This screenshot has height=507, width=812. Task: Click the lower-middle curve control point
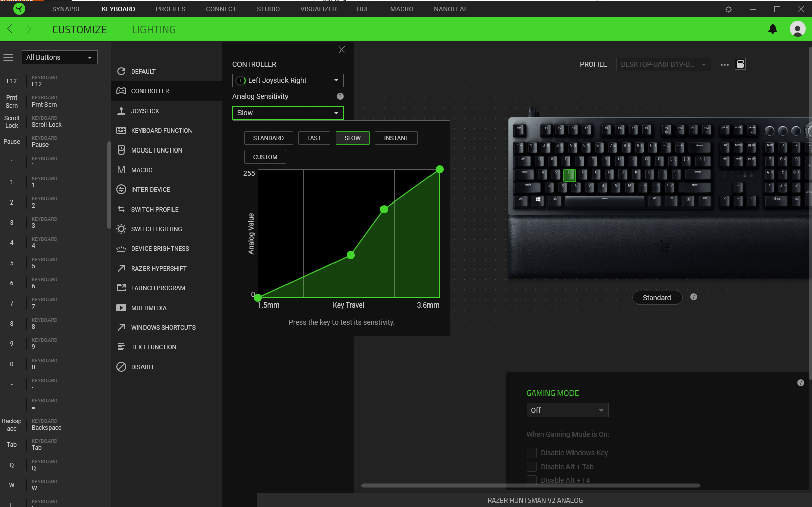coord(351,255)
